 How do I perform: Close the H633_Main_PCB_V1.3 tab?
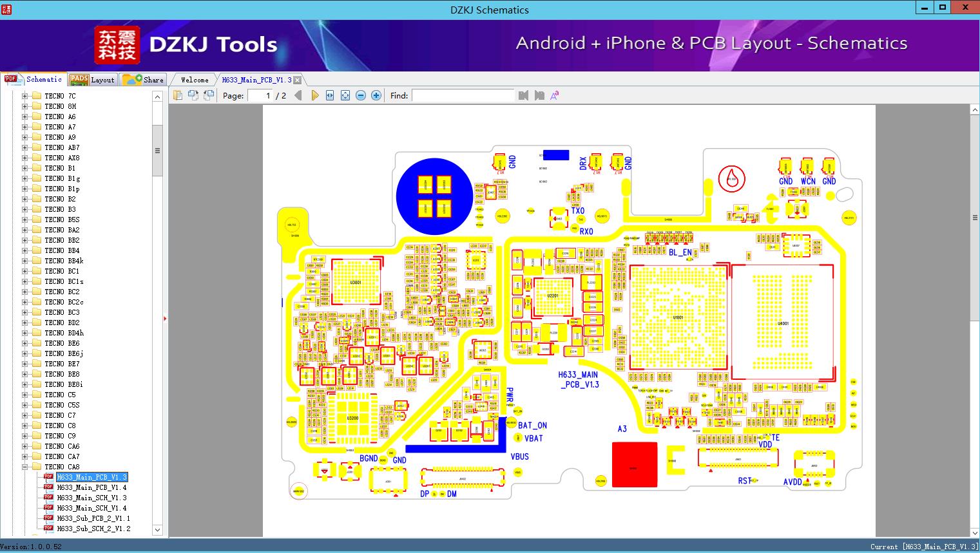pos(297,80)
